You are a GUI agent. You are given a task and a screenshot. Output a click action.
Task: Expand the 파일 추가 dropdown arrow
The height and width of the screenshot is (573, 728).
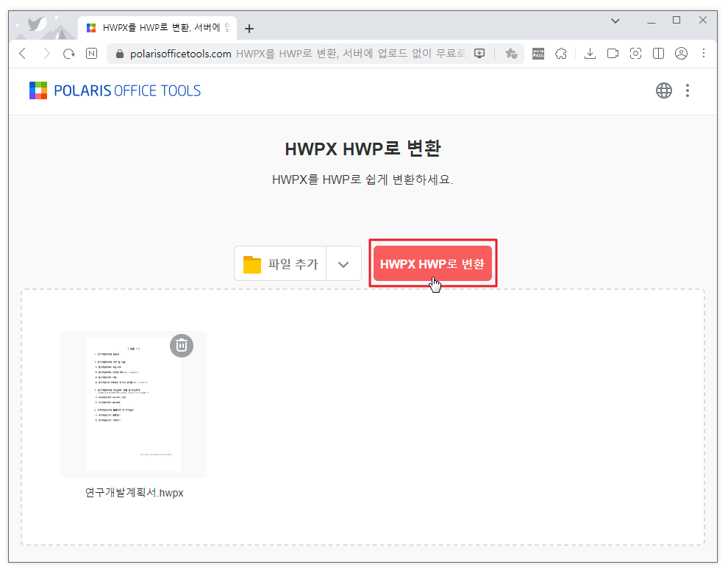(343, 263)
